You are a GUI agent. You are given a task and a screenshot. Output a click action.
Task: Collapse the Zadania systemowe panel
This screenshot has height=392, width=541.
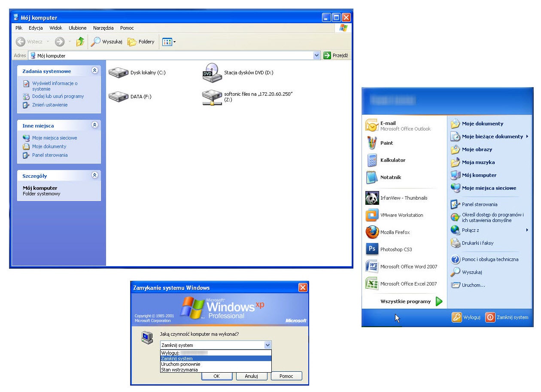click(95, 70)
